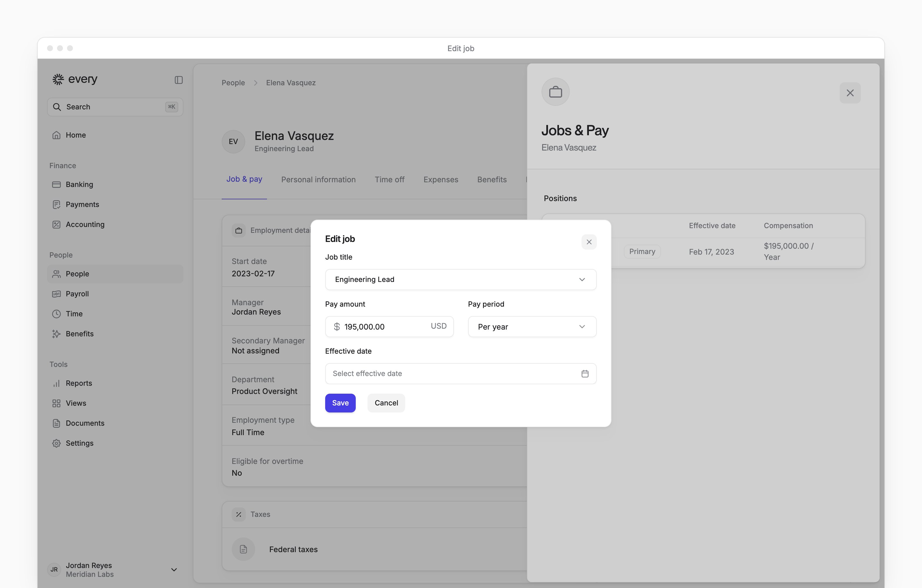The width and height of the screenshot is (922, 588).
Task: Open Banking in the sidebar
Action: 115,185
